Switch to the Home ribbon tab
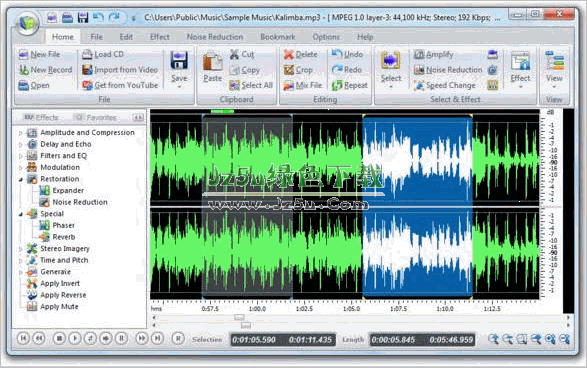The height and width of the screenshot is (368, 587). 63,37
